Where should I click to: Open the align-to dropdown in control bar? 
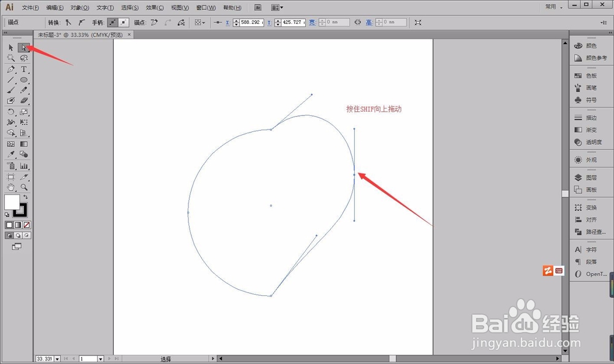(200, 22)
